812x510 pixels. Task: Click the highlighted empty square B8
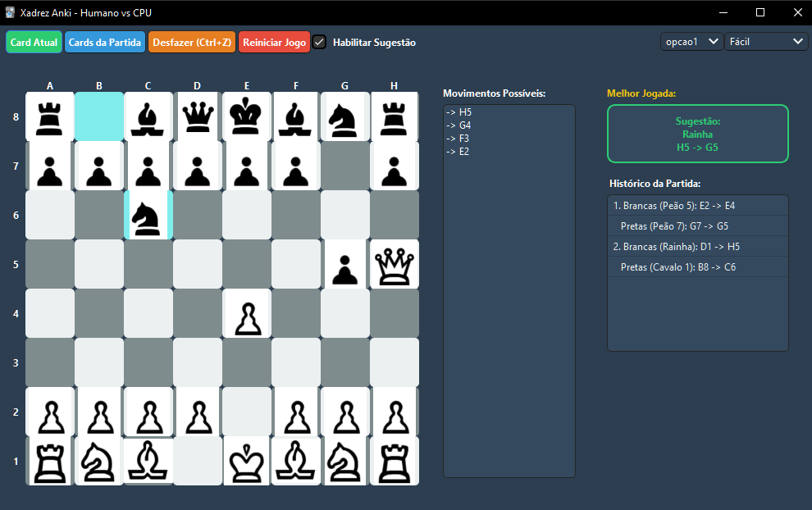tap(99, 116)
